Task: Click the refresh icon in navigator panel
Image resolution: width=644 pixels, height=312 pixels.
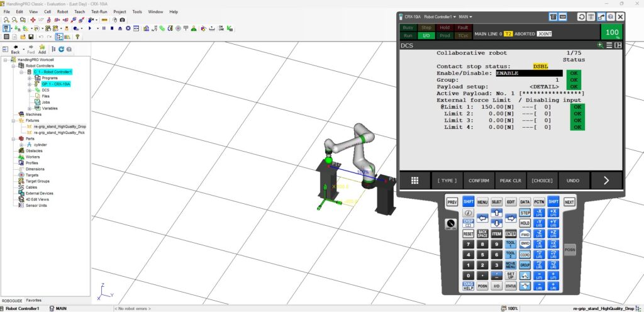Action: (61, 49)
